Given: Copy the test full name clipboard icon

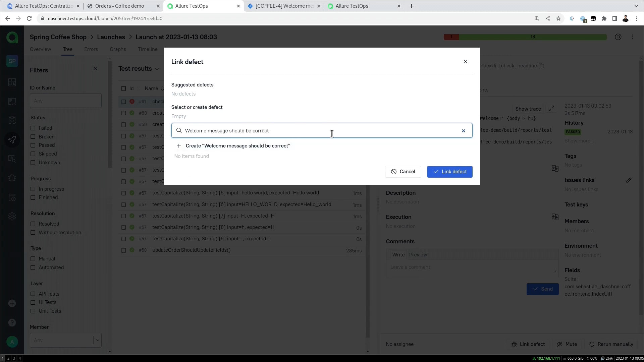Looking at the screenshot, I should [x=541, y=66].
